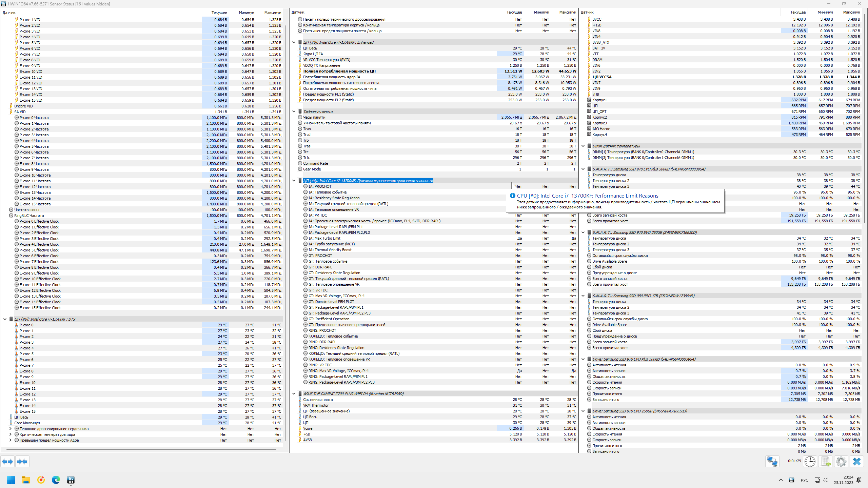The height and width of the screenshot is (488, 868).
Task: Click the Максимум column header in the left panel
Action: pos(272,13)
